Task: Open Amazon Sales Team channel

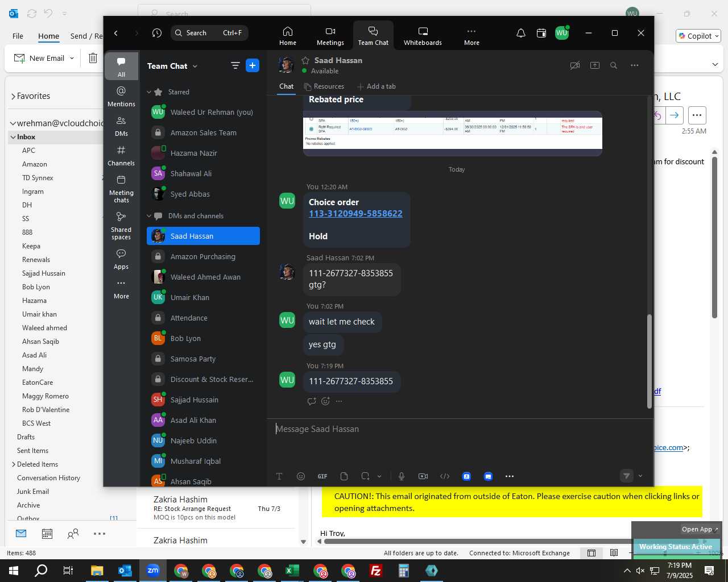Action: [203, 132]
